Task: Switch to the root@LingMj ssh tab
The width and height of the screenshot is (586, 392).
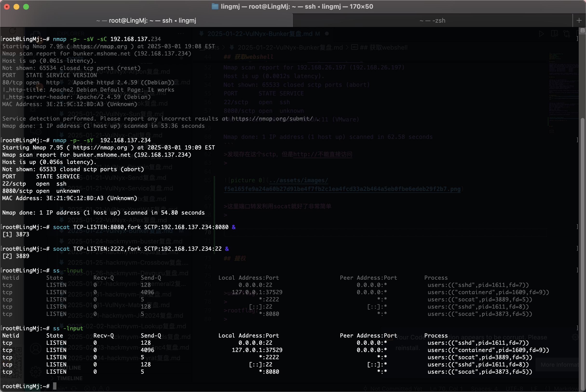Action: tap(146, 20)
